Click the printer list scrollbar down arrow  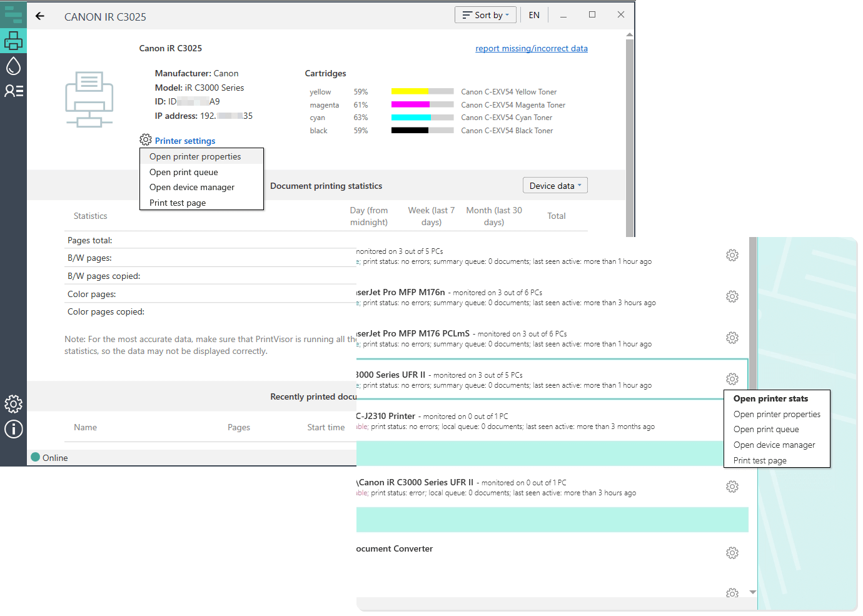(753, 592)
